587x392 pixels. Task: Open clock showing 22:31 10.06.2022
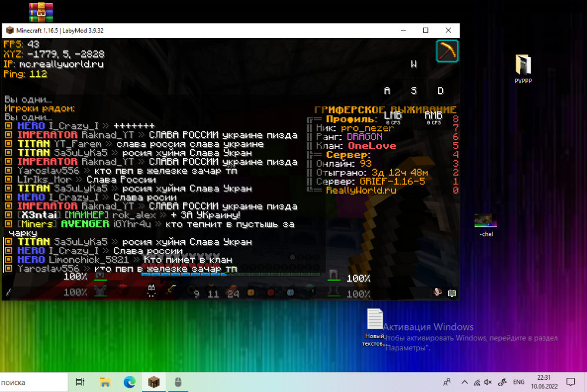pyautogui.click(x=544, y=382)
